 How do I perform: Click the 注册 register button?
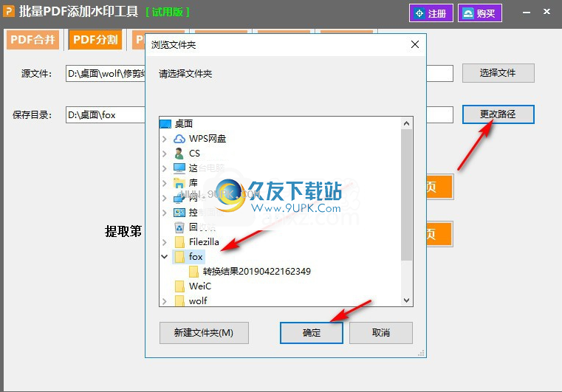[x=431, y=13]
